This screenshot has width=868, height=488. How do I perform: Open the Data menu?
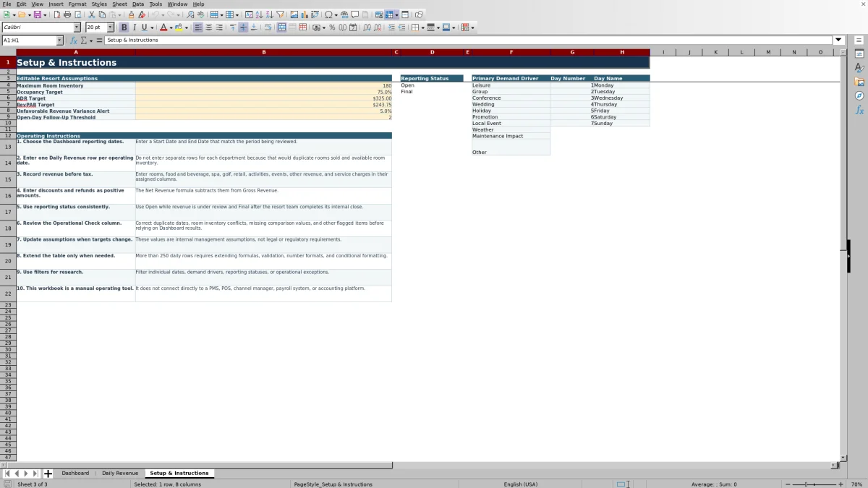coord(137,4)
